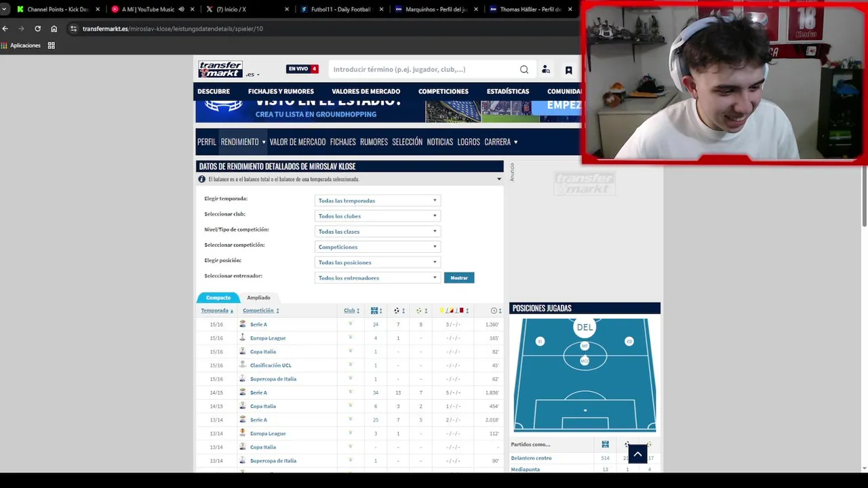Click the DEL position marker on pitch
The image size is (868, 488).
(585, 327)
